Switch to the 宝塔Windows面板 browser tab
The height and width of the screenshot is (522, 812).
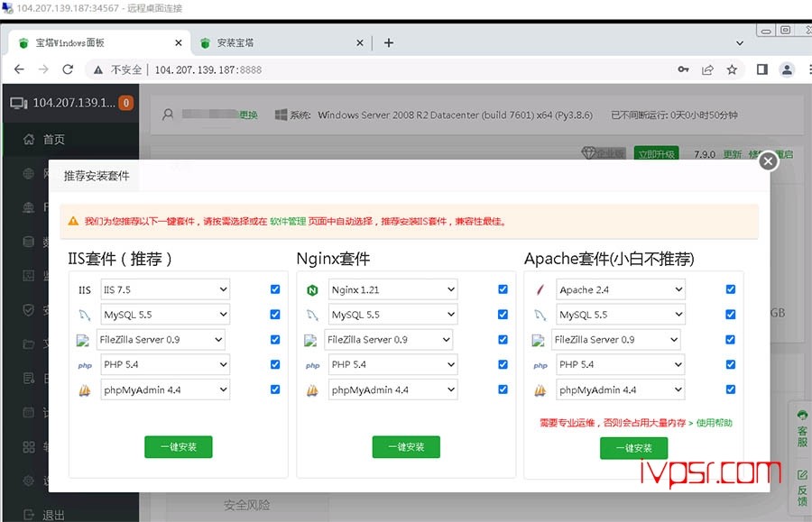pyautogui.click(x=98, y=43)
